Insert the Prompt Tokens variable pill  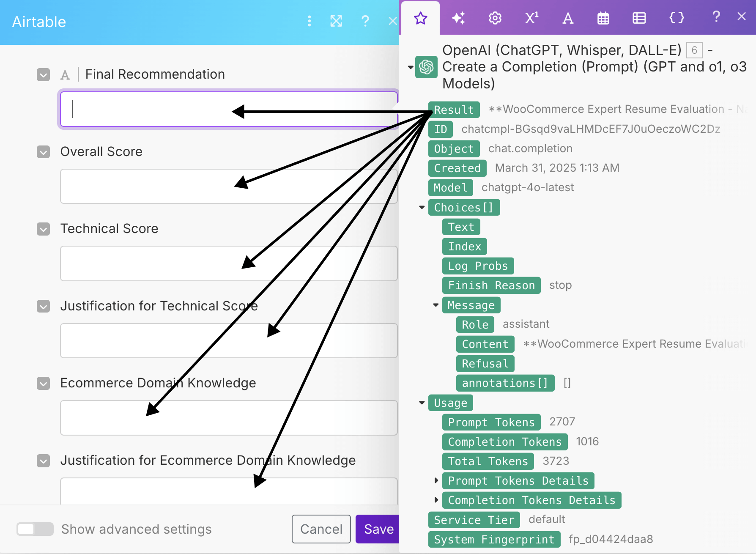(x=491, y=422)
